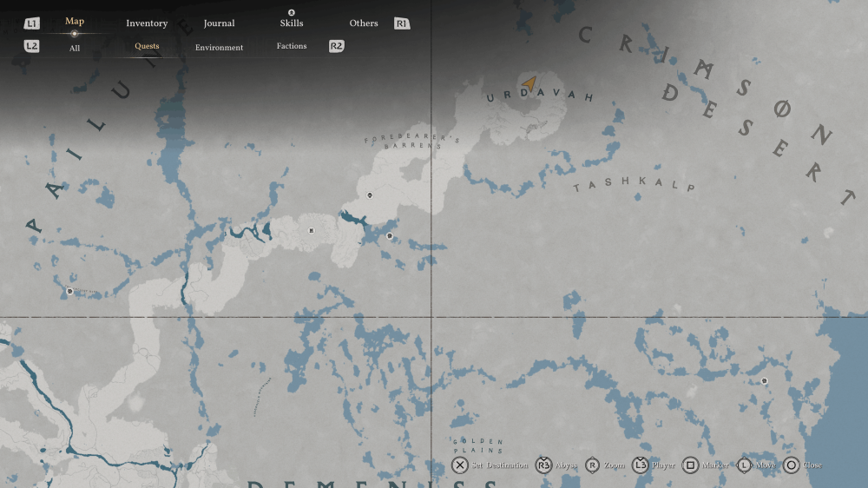This screenshot has height=488, width=868.
Task: Click the X Set Destination button icon
Action: click(x=460, y=465)
